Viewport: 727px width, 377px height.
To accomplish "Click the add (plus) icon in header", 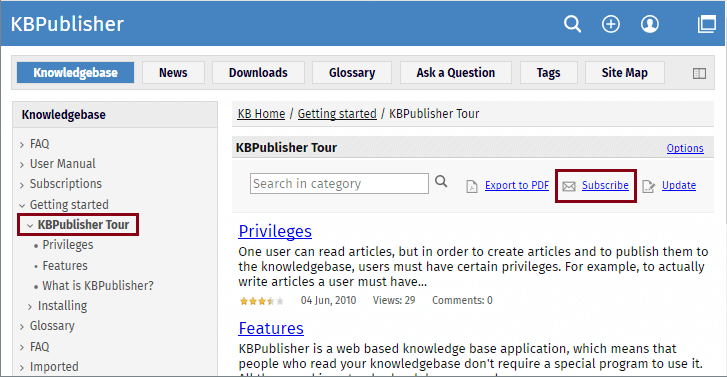I will (x=611, y=24).
